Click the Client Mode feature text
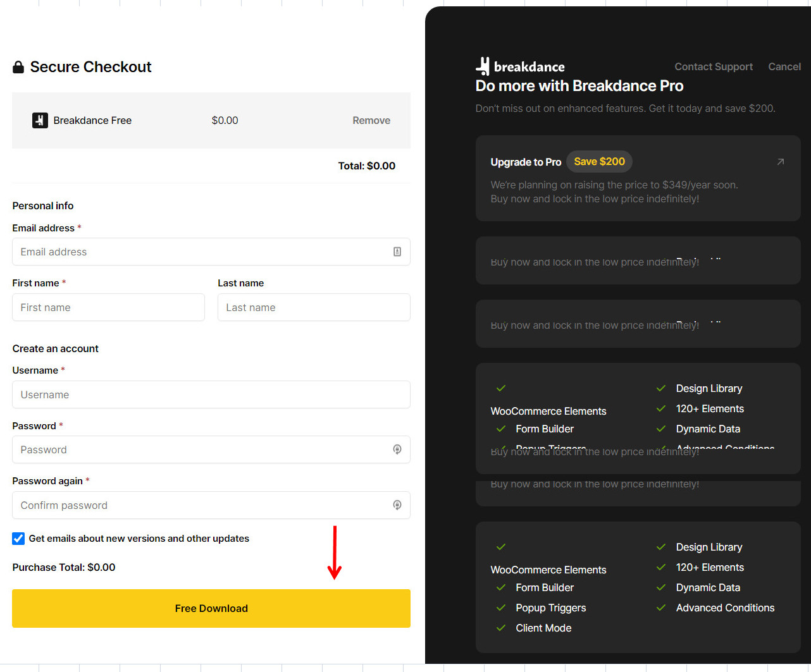This screenshot has width=811, height=672. [x=543, y=628]
